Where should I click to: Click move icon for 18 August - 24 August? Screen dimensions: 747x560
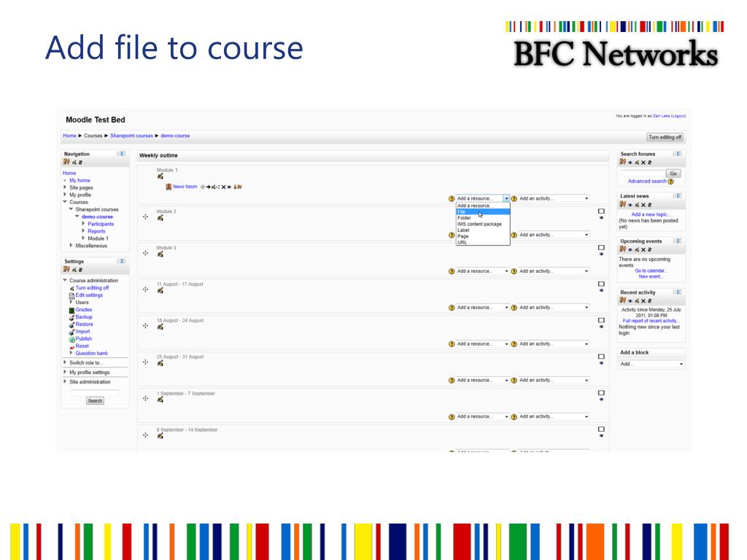pyautogui.click(x=145, y=326)
